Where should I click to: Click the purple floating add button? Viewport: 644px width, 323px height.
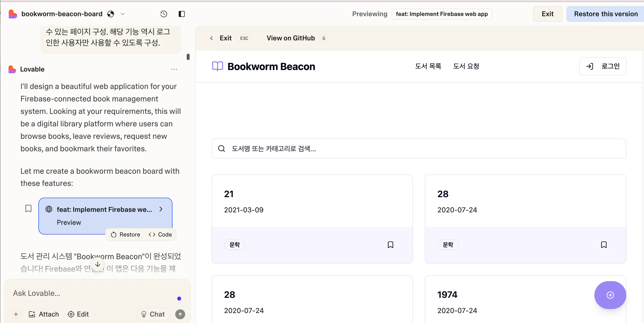point(610,295)
